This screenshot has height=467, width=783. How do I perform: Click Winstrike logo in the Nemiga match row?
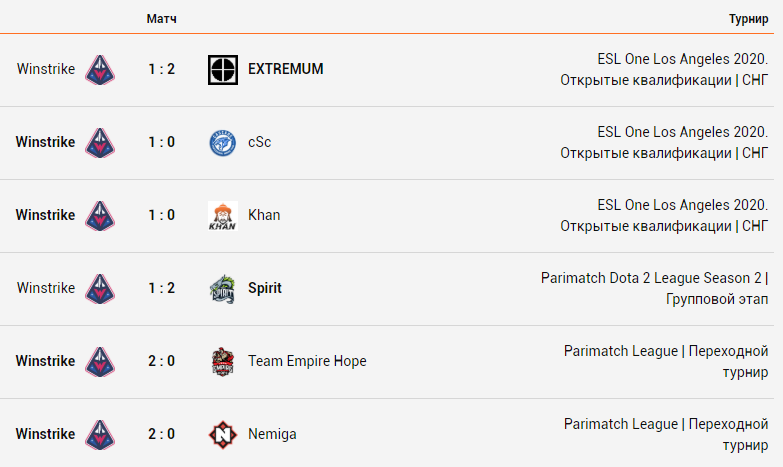(x=100, y=435)
